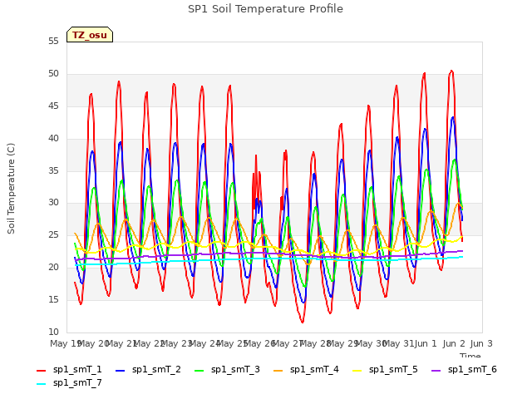Click the 35 y-axis tick label
532x399 pixels.
point(53,170)
